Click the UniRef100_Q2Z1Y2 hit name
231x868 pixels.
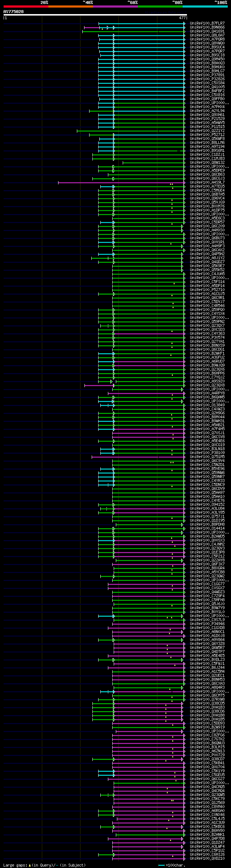click(x=207, y=131)
